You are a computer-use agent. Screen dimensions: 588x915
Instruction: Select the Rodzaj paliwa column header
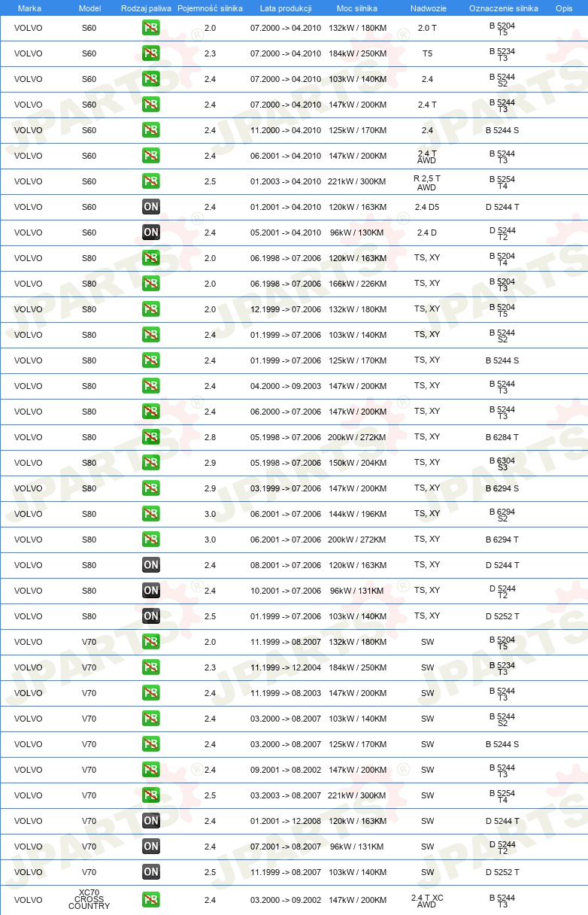tap(146, 8)
